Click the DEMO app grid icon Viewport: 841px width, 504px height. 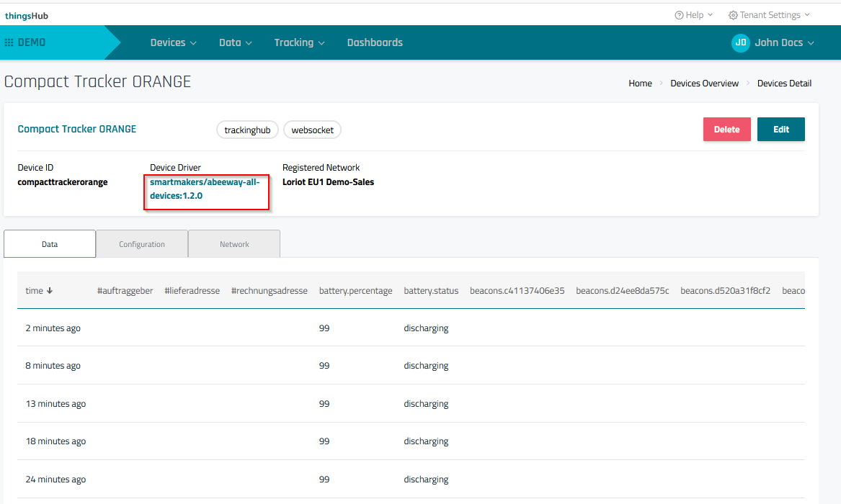pos(9,42)
